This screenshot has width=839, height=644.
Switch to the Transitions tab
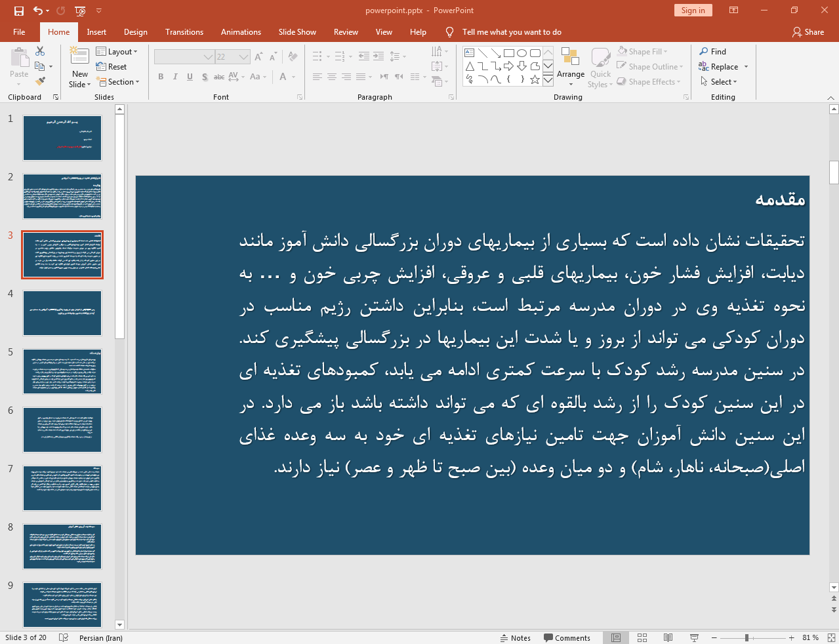[184, 31]
